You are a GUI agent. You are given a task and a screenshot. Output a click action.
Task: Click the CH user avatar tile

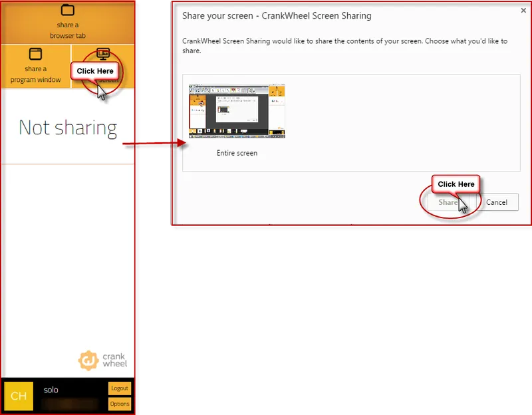(x=19, y=396)
